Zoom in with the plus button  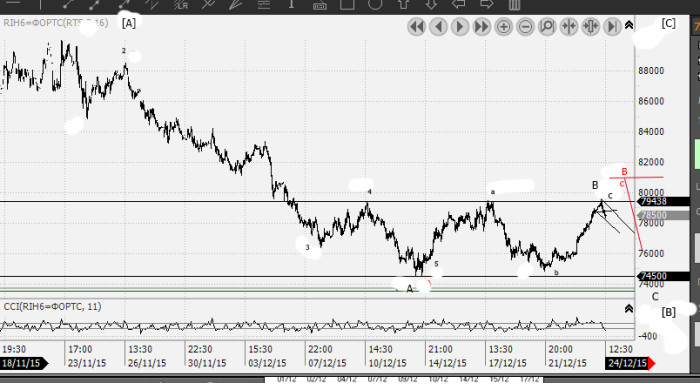click(504, 27)
